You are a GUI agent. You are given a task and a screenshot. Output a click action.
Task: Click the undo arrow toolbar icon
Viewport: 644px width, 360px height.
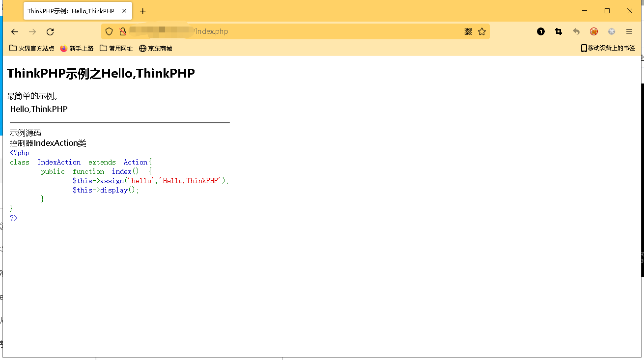[576, 31]
